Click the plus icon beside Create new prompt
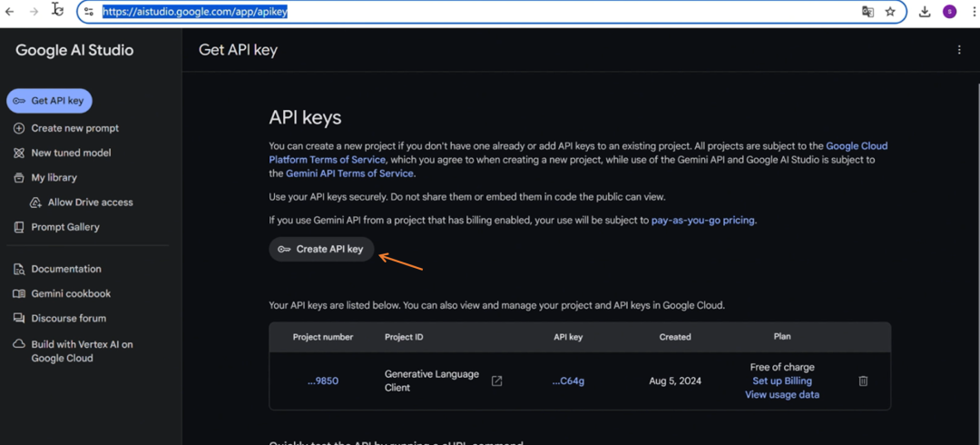This screenshot has width=980, height=445. click(x=19, y=128)
